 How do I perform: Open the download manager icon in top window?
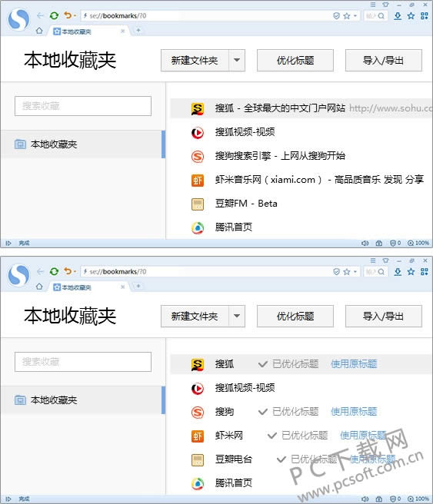pyautogui.click(x=398, y=15)
